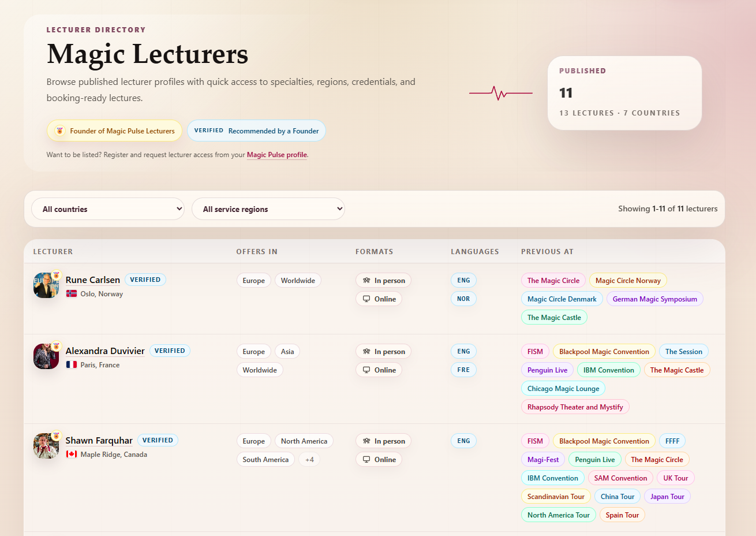Image resolution: width=756 pixels, height=536 pixels.
Task: Click the Canada flag icon beside Maple Ridge
Action: click(x=72, y=454)
